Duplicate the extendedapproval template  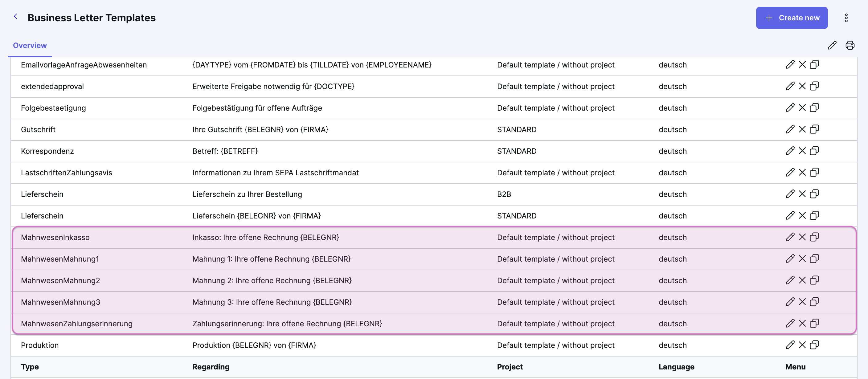coord(814,86)
